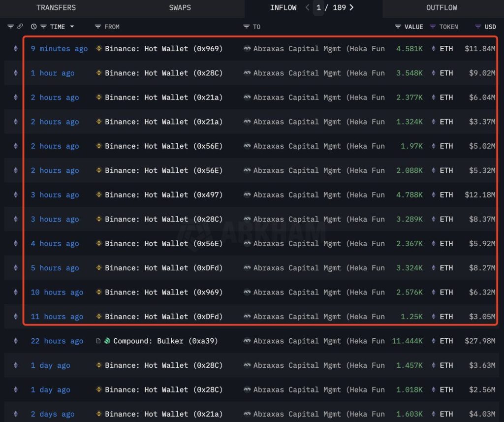504x422 pixels.
Task: Open the USD filter dropdown
Action: [x=478, y=27]
